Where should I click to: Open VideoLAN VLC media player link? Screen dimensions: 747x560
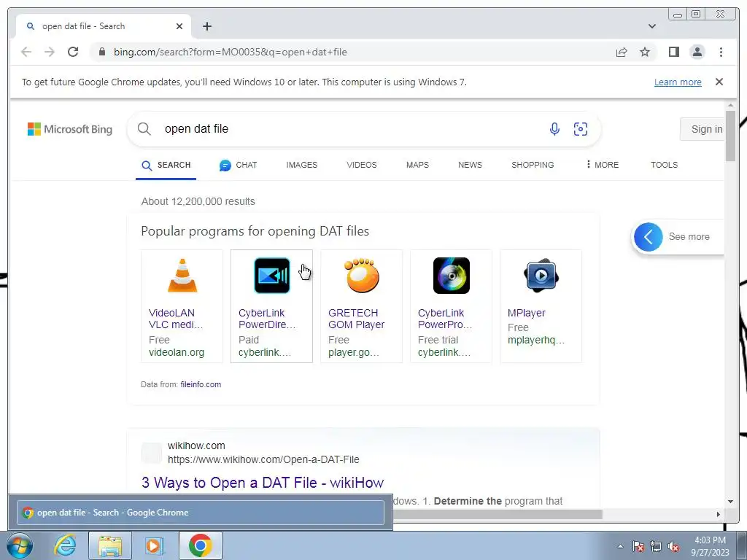click(x=176, y=319)
